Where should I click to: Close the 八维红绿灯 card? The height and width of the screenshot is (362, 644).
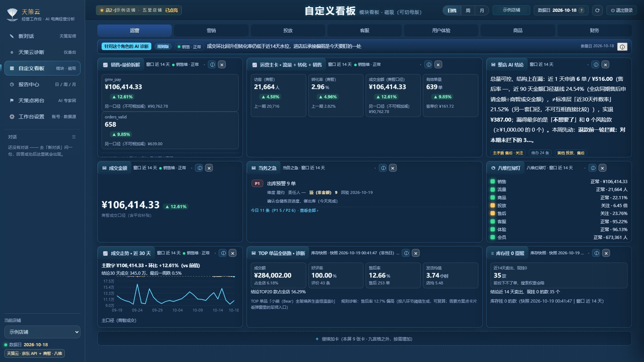[602, 168]
